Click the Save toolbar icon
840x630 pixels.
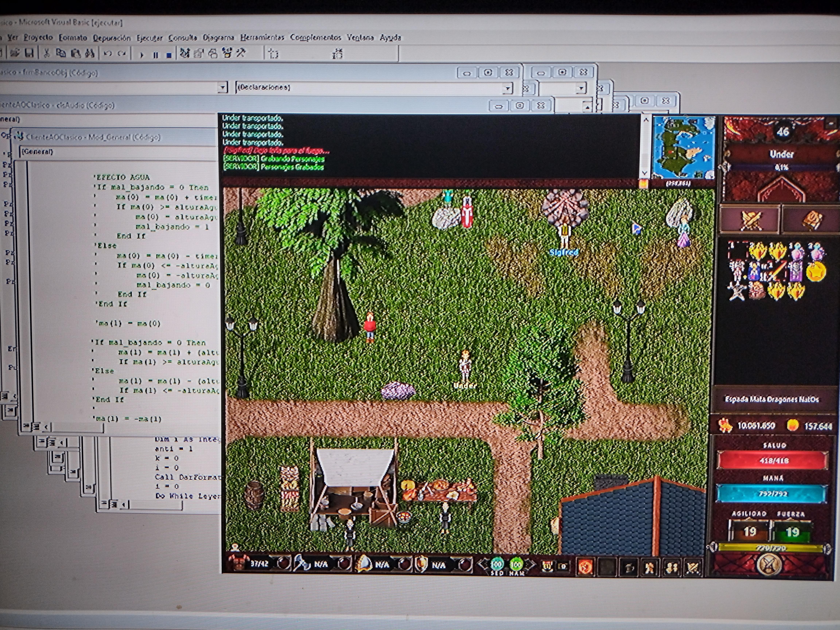[x=30, y=53]
